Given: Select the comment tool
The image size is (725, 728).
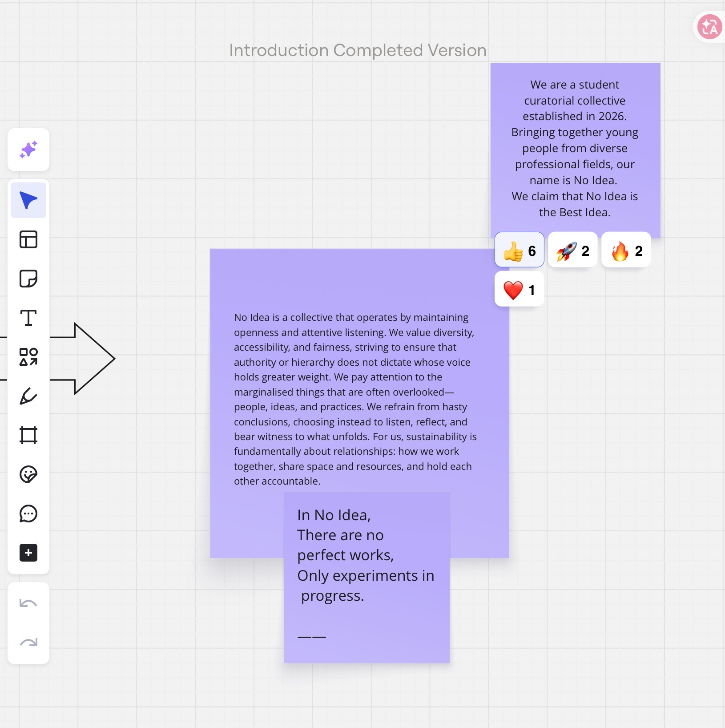Looking at the screenshot, I should tap(28, 514).
